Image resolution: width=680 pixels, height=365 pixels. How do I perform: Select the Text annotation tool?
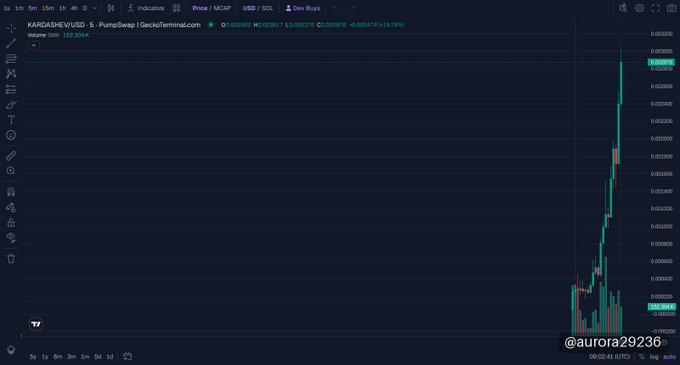(11, 120)
